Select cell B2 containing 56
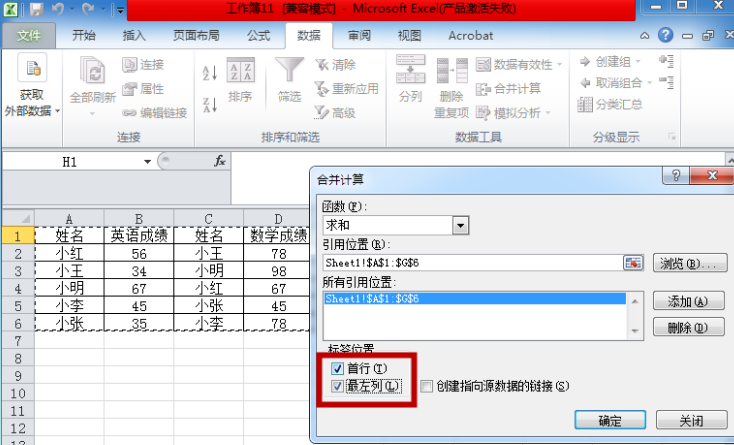734x445 pixels. tap(139, 254)
